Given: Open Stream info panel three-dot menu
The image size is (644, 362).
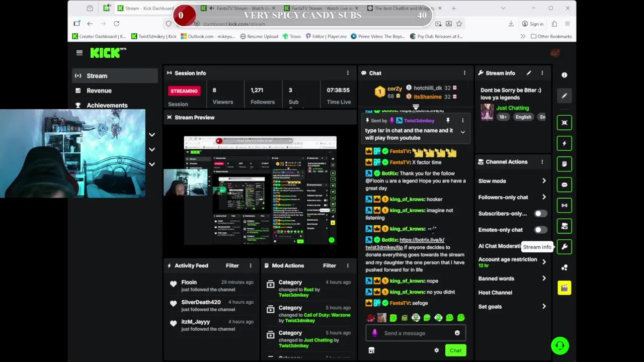Looking at the screenshot, I should pos(542,73).
